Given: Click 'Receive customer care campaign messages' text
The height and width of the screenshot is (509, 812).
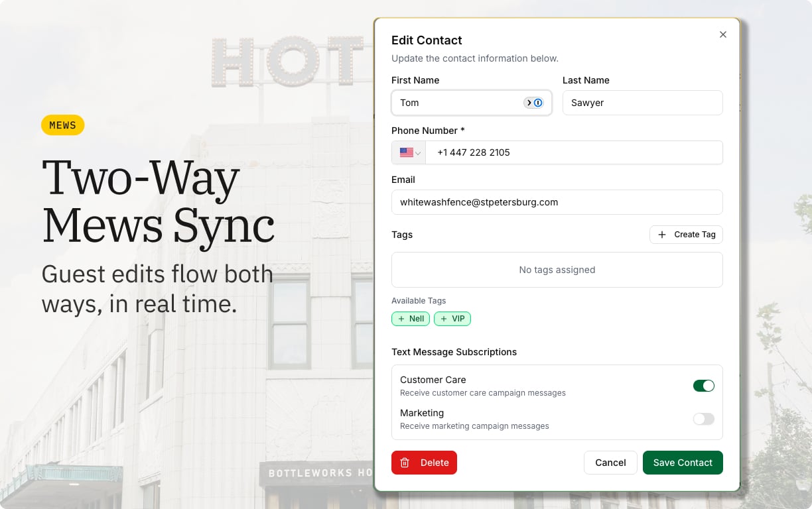Looking at the screenshot, I should point(483,393).
